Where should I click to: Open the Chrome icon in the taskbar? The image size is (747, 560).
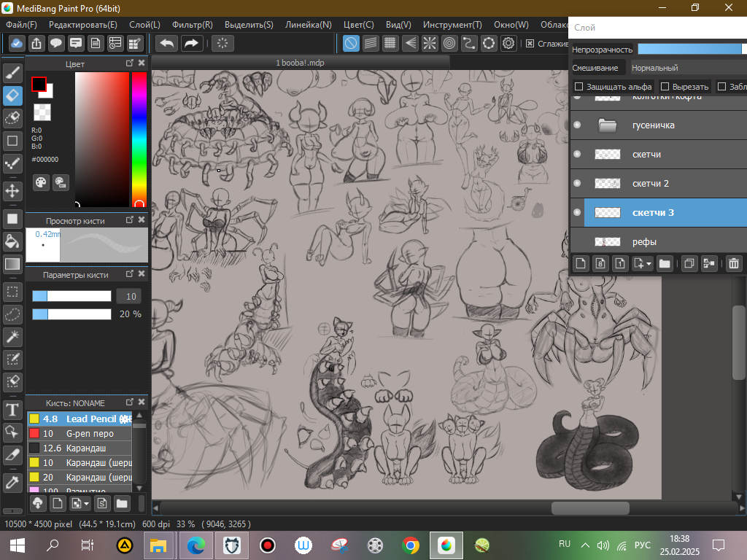click(410, 545)
